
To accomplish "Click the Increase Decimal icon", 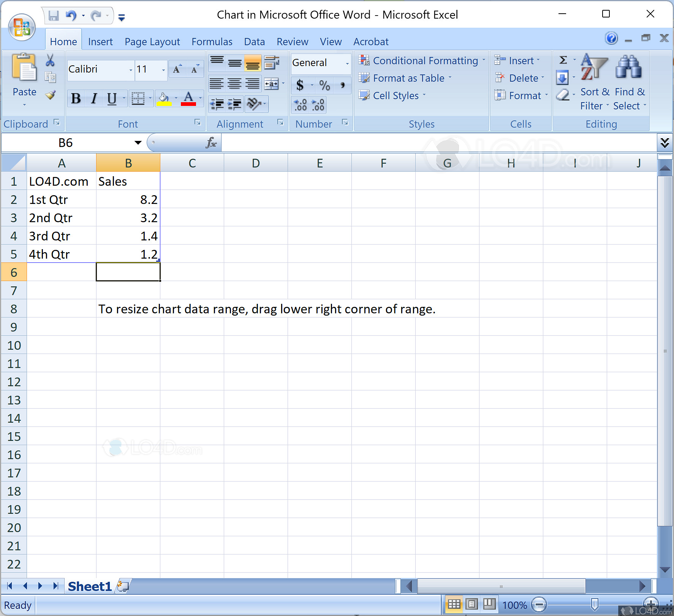I will [300, 105].
